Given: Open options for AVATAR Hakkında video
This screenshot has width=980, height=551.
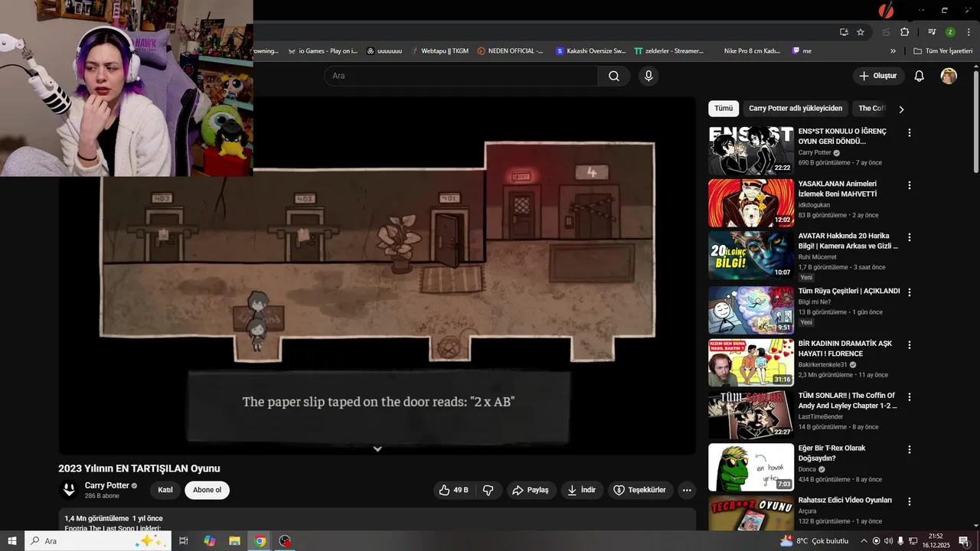Looking at the screenshot, I should pos(910,237).
